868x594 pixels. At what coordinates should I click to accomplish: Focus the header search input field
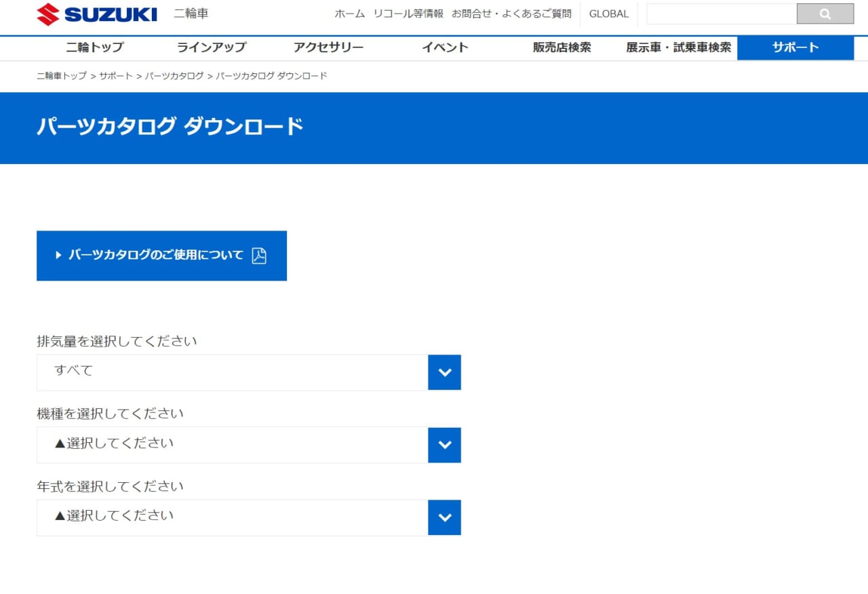pos(722,14)
